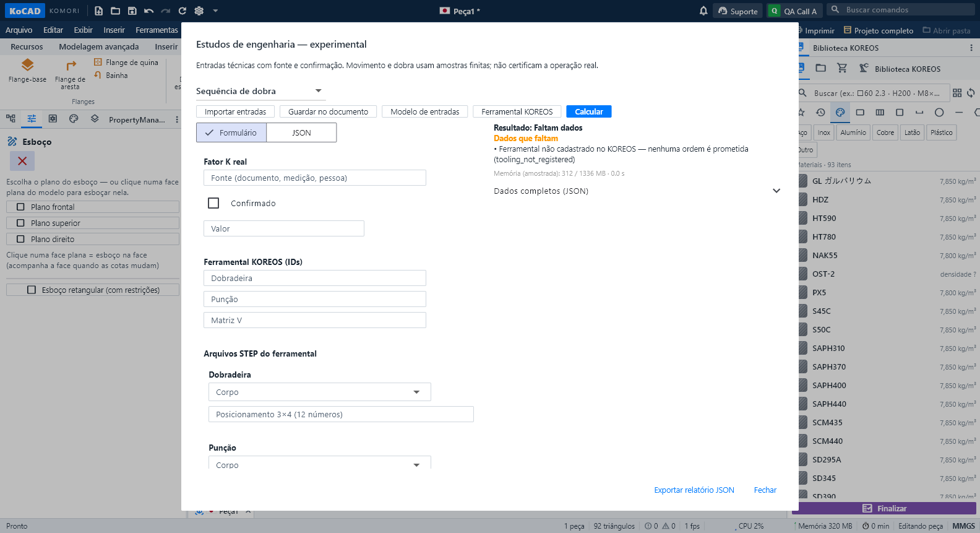The height and width of the screenshot is (533, 980).
Task: Click the Calcular button
Action: [x=588, y=111]
